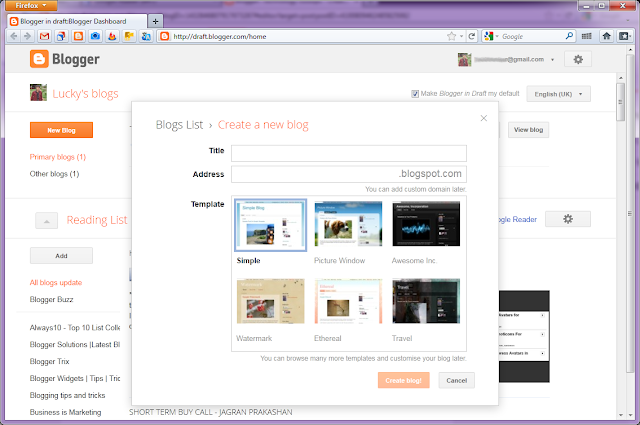Click the orange New Blog button
This screenshot has height=425, width=640.
[61, 130]
